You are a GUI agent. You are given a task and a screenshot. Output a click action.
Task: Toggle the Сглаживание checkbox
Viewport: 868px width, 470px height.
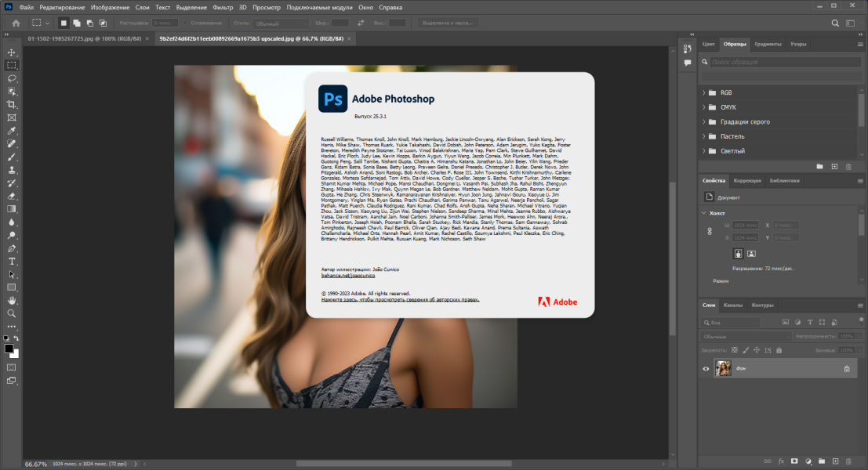(x=186, y=23)
